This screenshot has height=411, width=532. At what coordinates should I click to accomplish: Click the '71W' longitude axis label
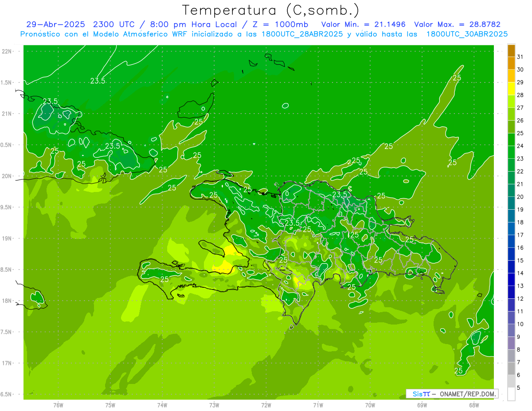(318, 405)
